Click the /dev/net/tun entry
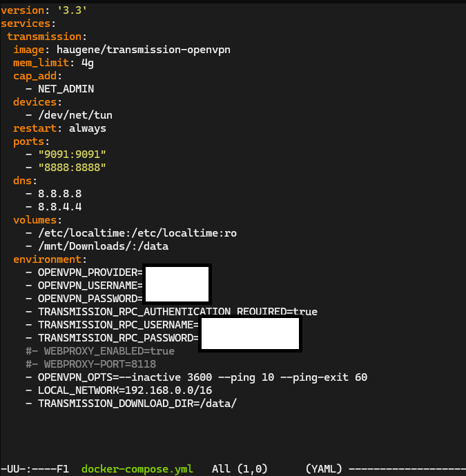The height and width of the screenshot is (476, 466). click(75, 115)
